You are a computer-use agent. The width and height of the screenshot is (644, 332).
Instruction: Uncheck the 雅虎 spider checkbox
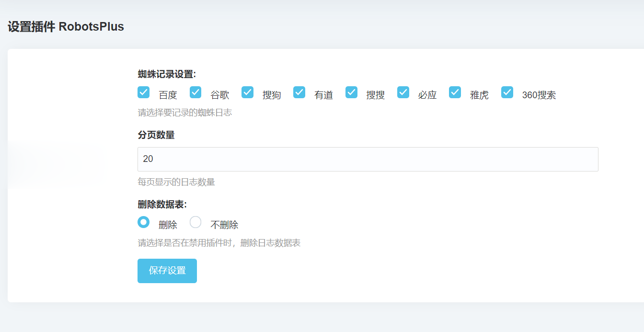tap(455, 92)
